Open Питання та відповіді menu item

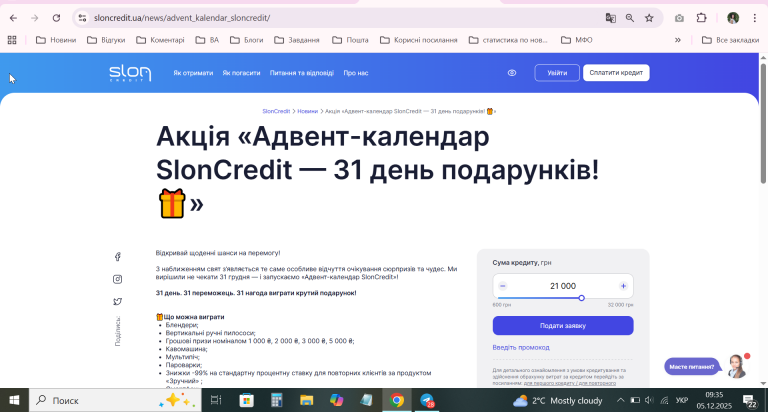(302, 73)
